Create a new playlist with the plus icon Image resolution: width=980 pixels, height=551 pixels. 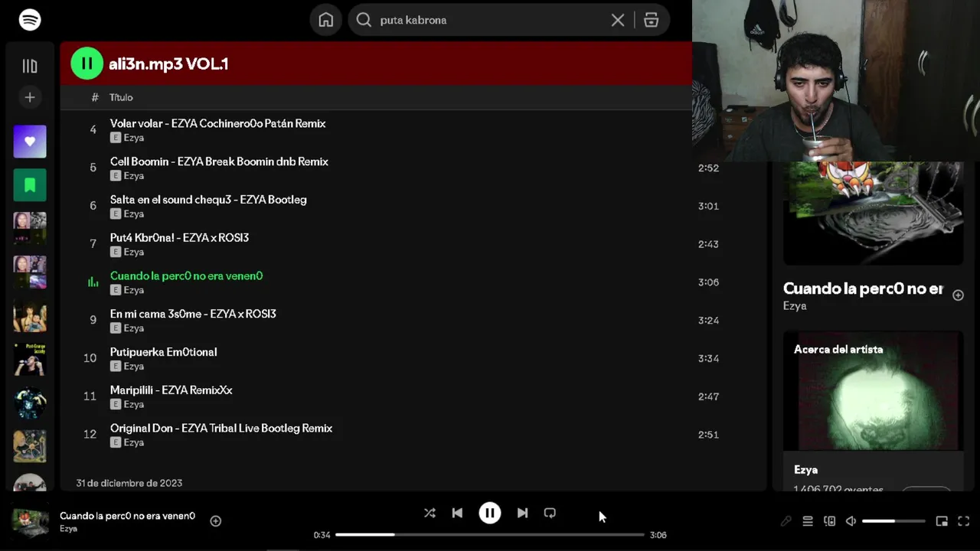point(30,97)
